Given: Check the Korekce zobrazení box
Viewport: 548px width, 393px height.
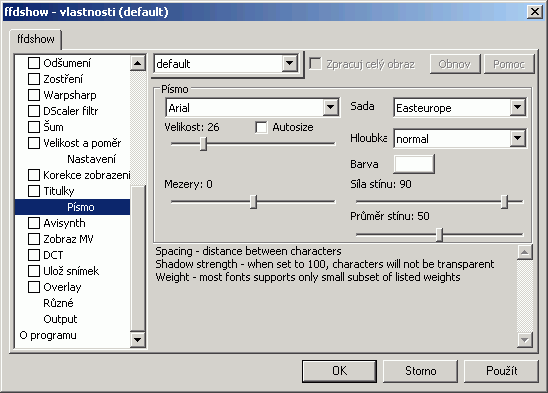Looking at the screenshot, I should tap(34, 175).
